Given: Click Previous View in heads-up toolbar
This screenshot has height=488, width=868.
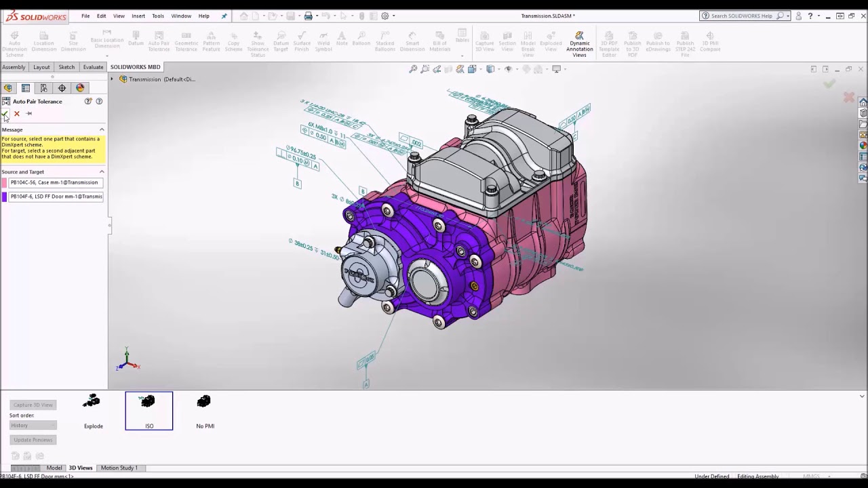Looking at the screenshot, I should tap(437, 68).
